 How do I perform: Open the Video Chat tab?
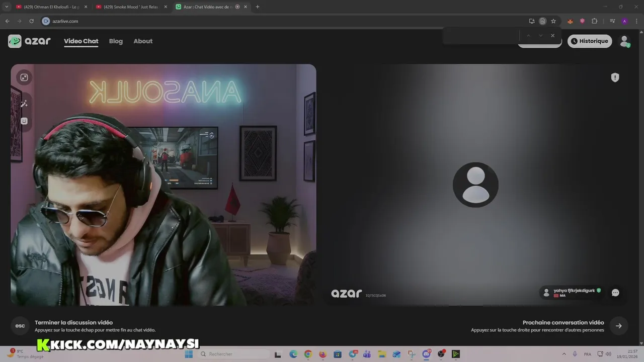tap(81, 41)
